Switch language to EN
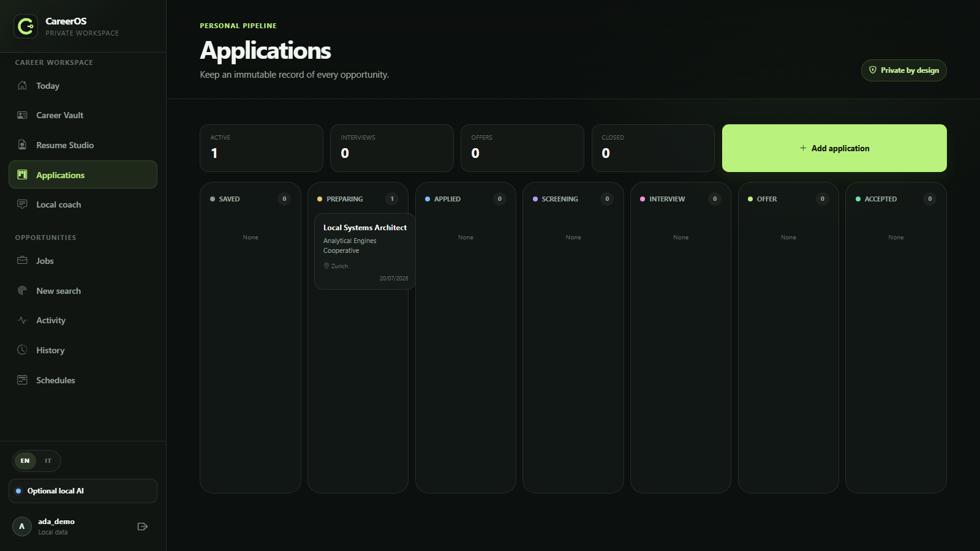980x551 pixels. click(25, 461)
